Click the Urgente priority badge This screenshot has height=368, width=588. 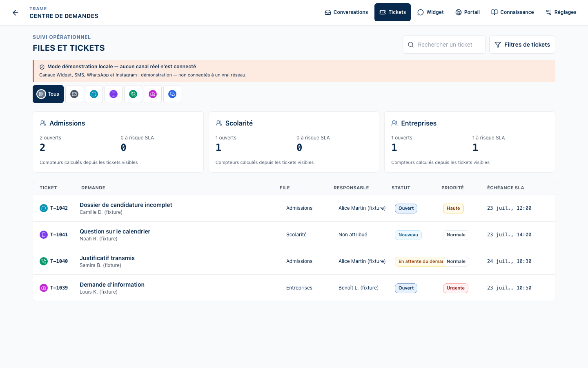(456, 288)
